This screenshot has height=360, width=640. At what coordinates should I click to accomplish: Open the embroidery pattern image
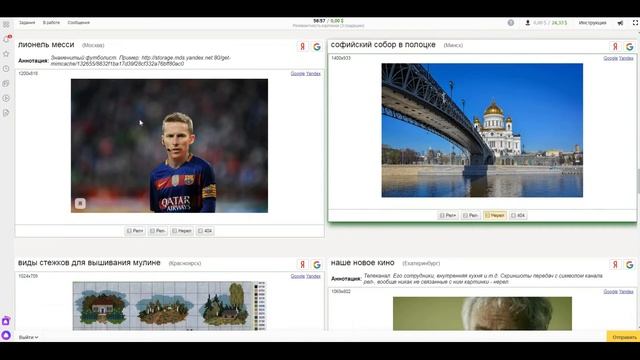point(169,306)
